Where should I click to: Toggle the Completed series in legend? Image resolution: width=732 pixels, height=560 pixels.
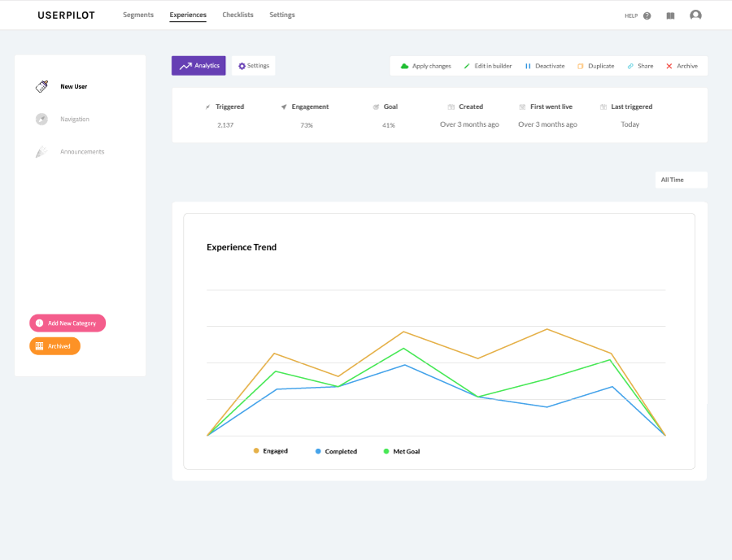(336, 451)
